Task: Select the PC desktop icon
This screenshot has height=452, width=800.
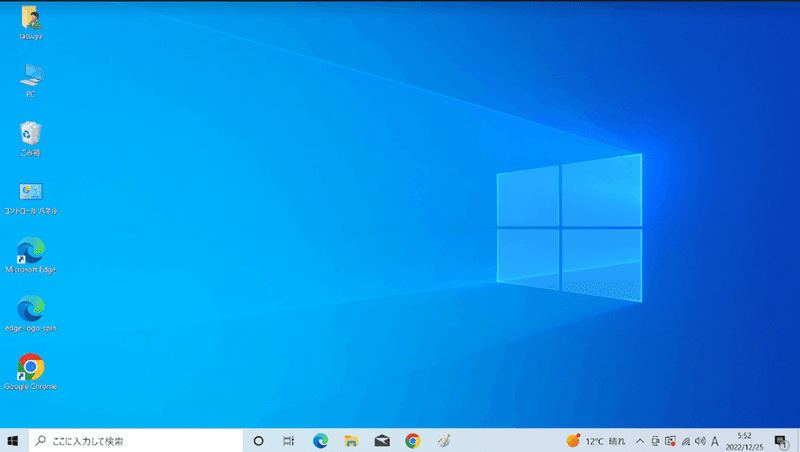Action: (31, 81)
